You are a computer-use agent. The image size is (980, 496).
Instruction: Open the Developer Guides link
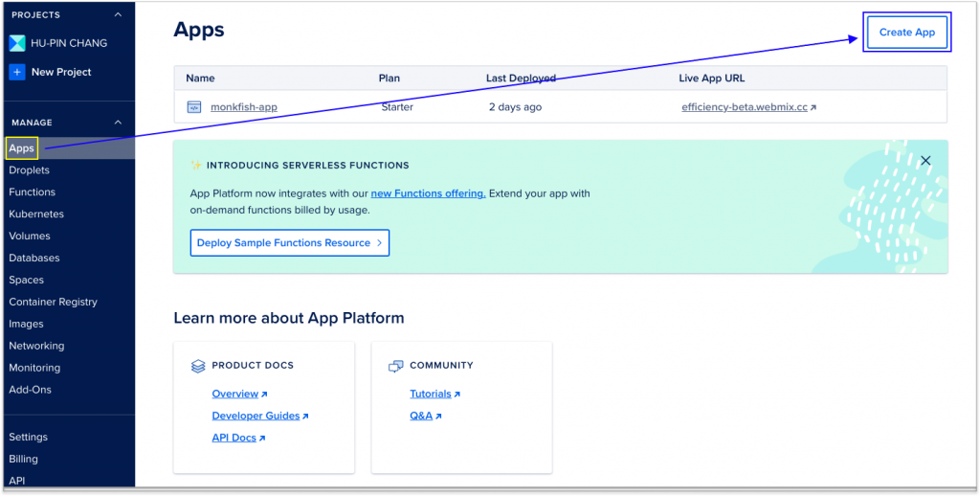[x=256, y=417]
